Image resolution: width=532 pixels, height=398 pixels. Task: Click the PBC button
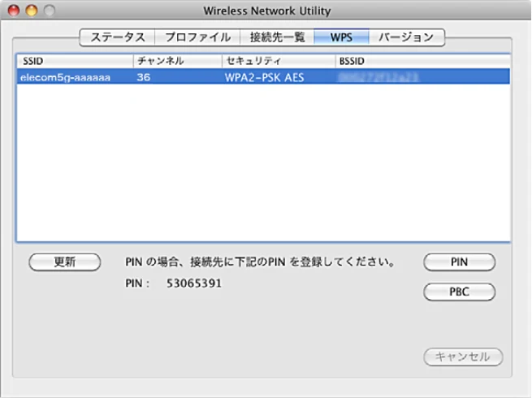[460, 292]
